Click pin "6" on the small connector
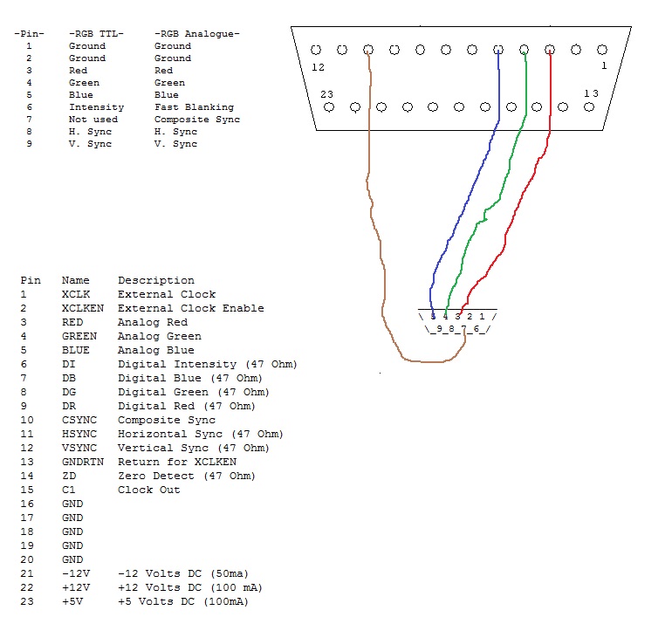672x624 pixels. (x=477, y=329)
